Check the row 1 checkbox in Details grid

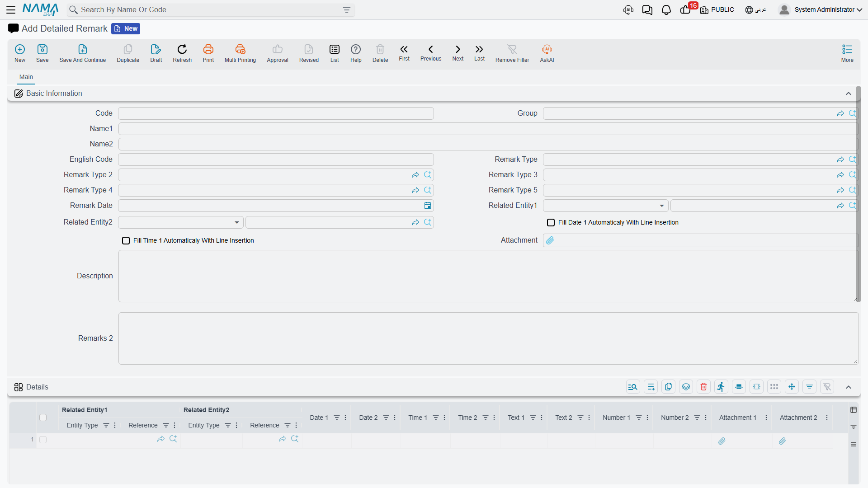coord(43,440)
